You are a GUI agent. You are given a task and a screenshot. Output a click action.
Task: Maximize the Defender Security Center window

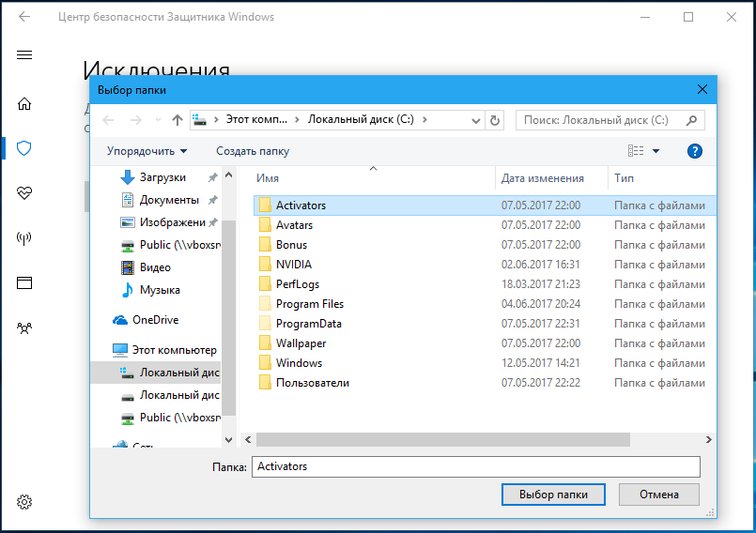(688, 17)
